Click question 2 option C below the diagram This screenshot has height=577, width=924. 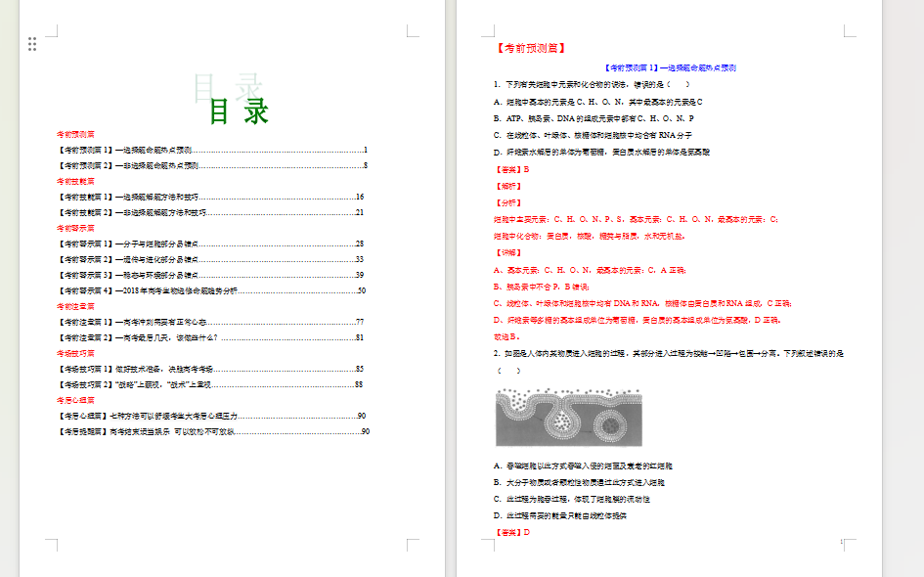pyautogui.click(x=572, y=499)
